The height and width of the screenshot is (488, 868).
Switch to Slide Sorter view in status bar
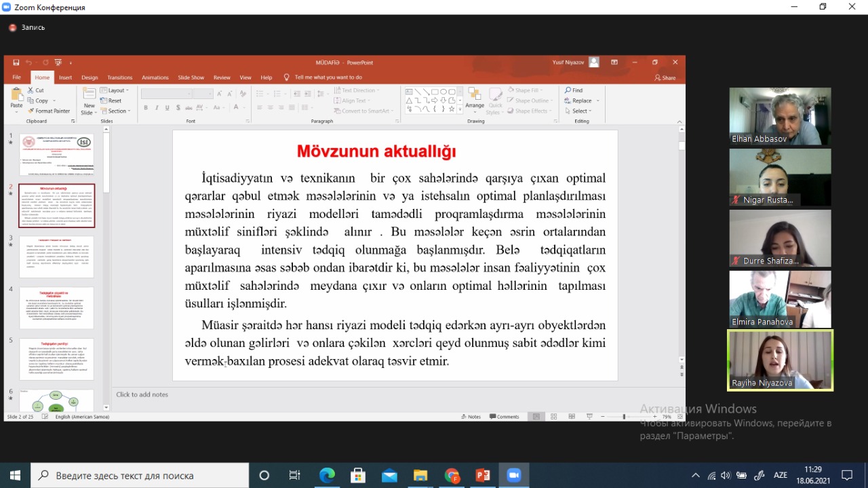[x=554, y=417]
